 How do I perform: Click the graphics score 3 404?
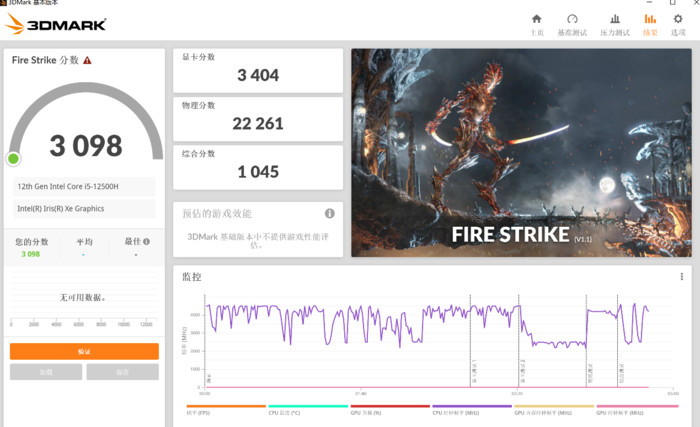(x=258, y=75)
